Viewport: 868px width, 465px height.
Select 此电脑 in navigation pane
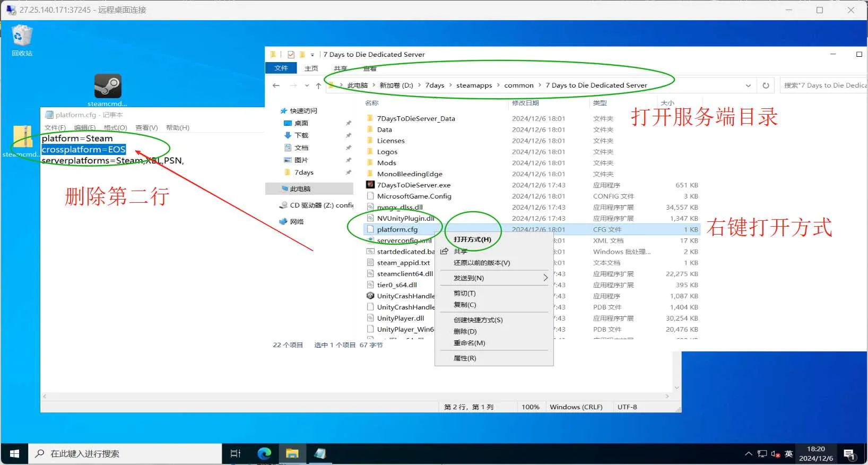tap(309, 189)
